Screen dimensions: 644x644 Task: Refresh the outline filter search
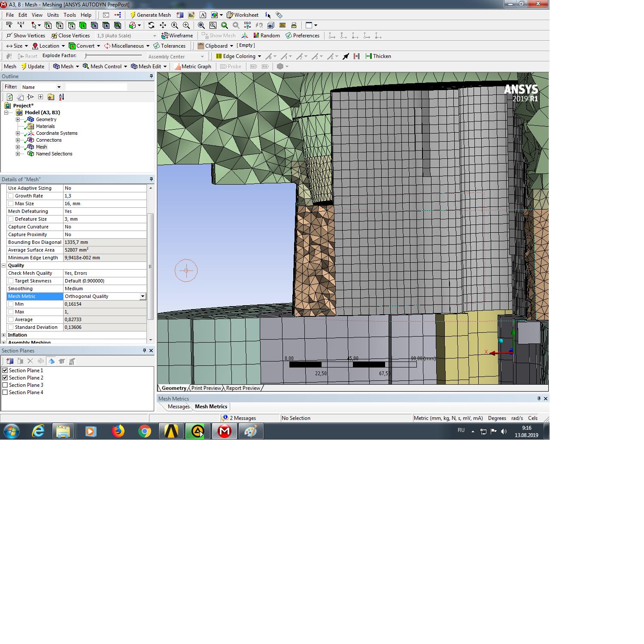click(x=9, y=97)
